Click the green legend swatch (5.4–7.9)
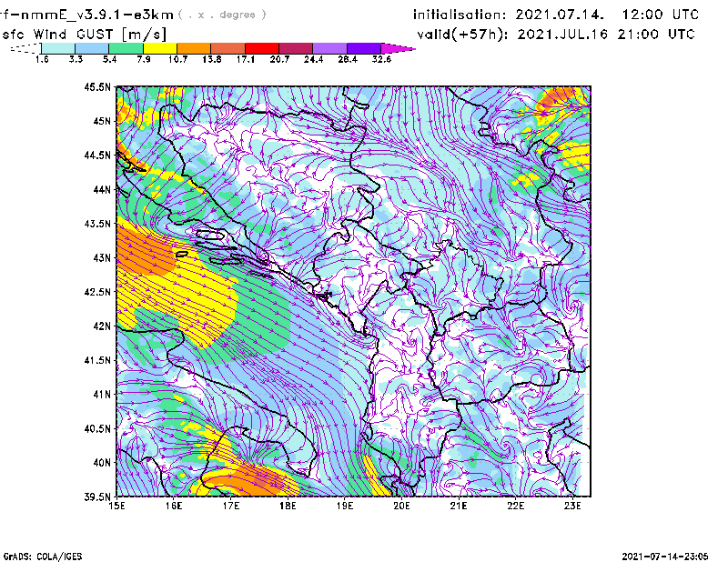This screenshot has height=562, width=728. [126, 48]
